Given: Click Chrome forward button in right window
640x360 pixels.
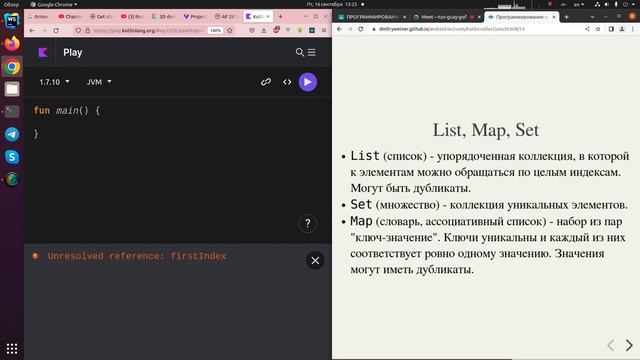Looking at the screenshot, I should coord(350,29).
